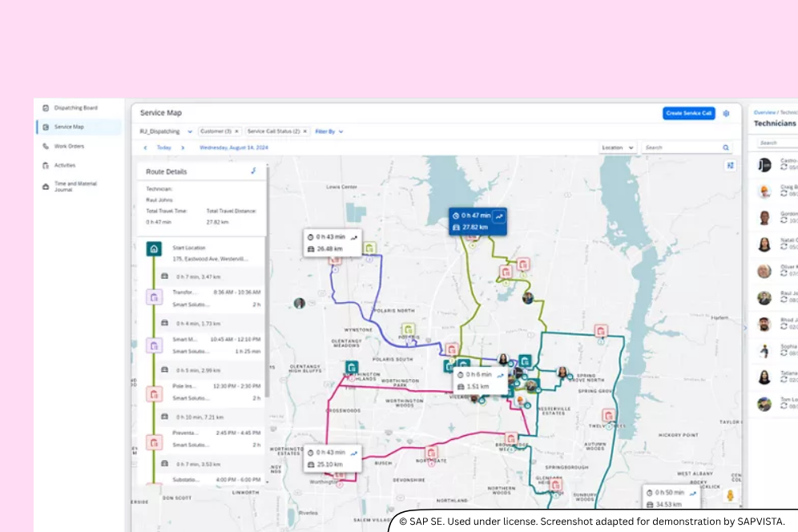
Task: Click the Technicians panel Search field
Action: pyautogui.click(x=778, y=143)
